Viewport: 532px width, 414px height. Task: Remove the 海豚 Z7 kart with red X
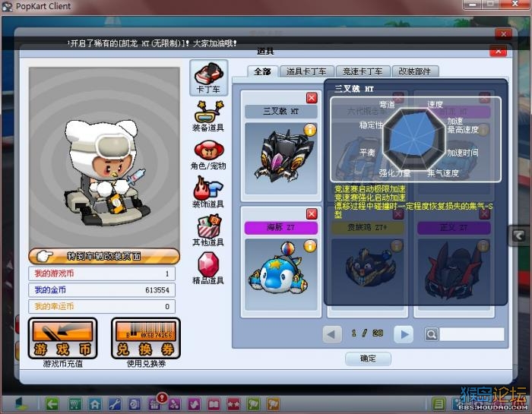[312, 214]
